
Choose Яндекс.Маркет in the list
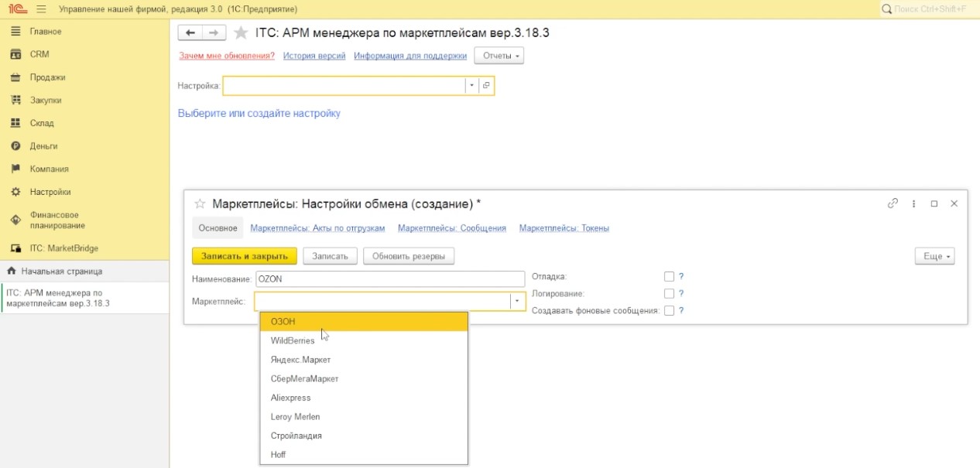point(364,360)
